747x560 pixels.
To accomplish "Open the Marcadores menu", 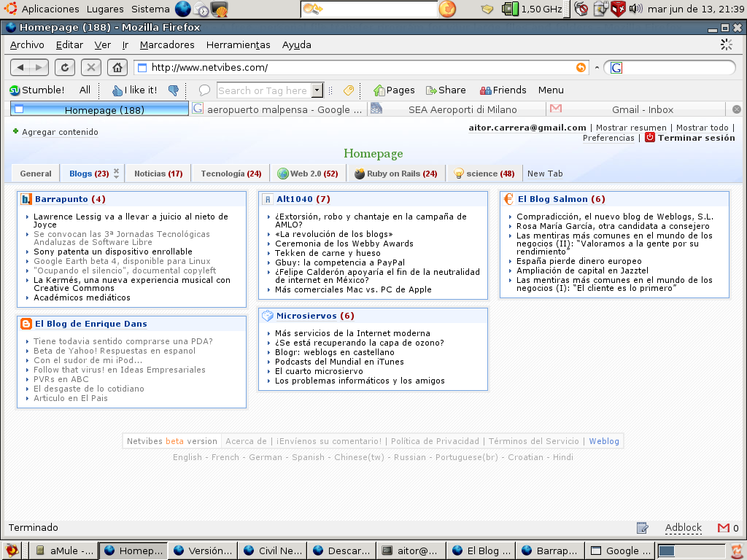I will 167,44.
